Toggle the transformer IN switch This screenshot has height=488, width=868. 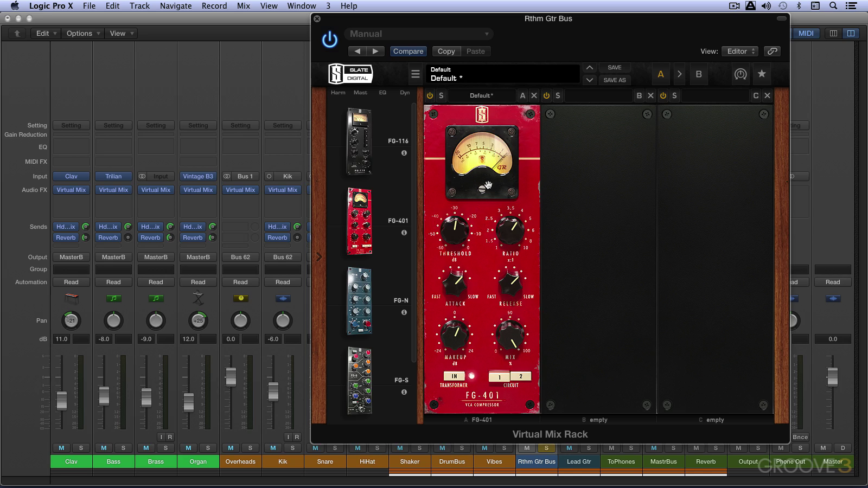tap(454, 376)
